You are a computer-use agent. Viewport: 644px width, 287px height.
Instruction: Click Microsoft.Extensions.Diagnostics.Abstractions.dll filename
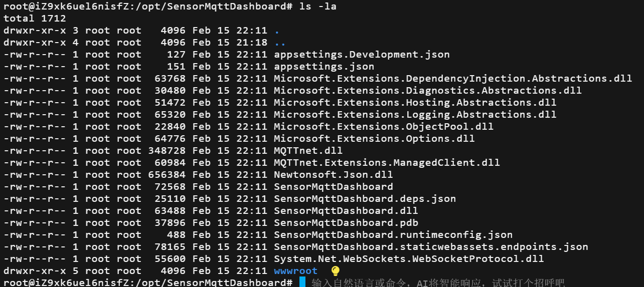[x=428, y=91]
